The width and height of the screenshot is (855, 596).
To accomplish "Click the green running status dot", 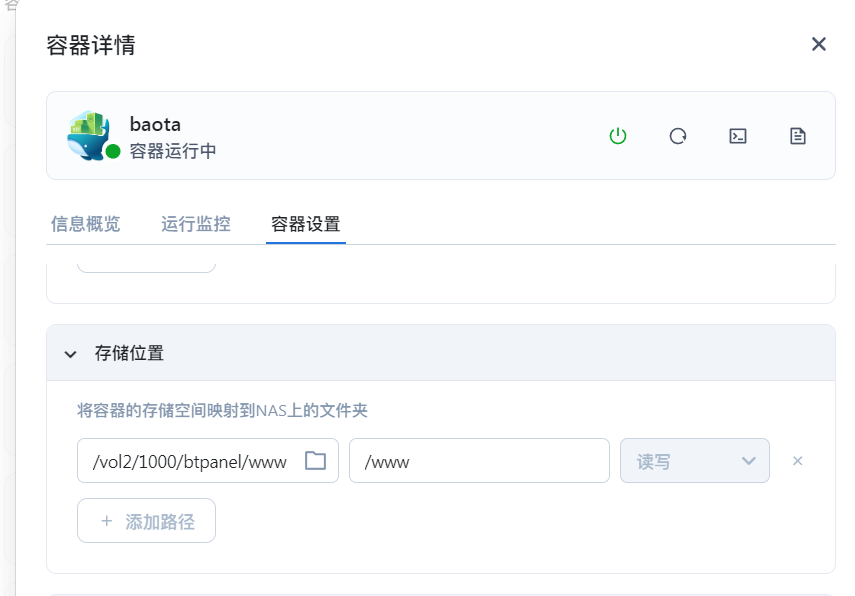I will tap(113, 151).
